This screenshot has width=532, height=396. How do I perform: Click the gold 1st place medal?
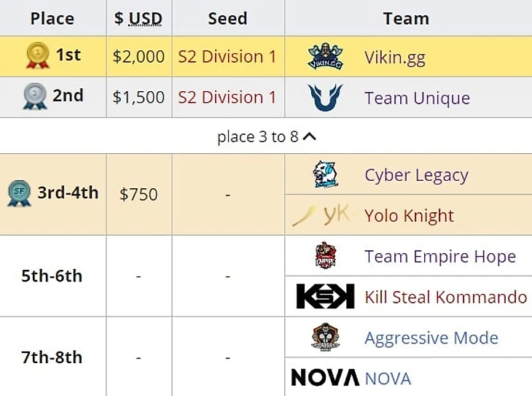pyautogui.click(x=38, y=55)
